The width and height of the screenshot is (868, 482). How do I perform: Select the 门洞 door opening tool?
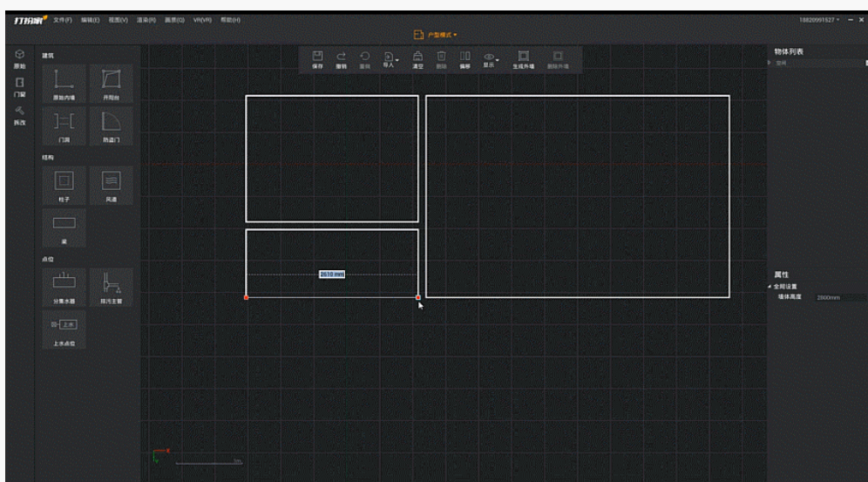pyautogui.click(x=64, y=126)
